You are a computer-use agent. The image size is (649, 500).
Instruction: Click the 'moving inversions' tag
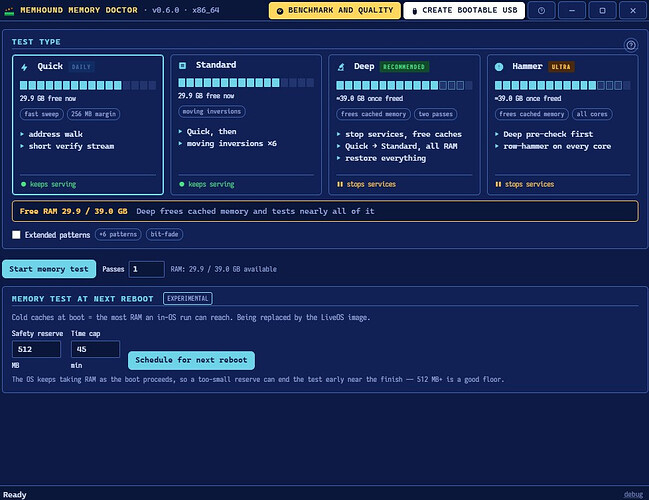click(212, 111)
